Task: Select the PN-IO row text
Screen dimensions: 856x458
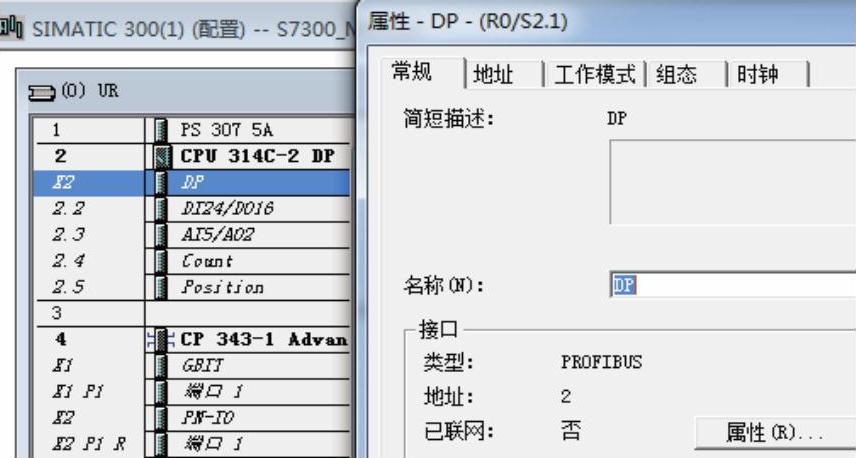Action: (x=207, y=418)
